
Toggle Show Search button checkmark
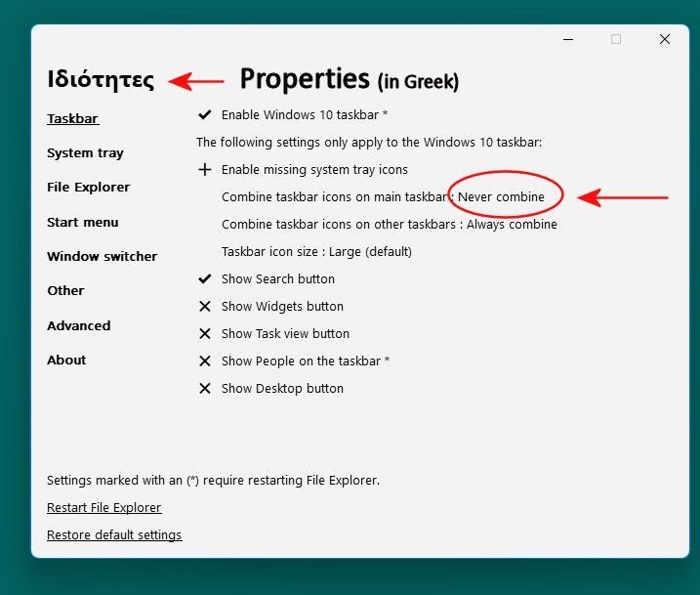point(204,279)
